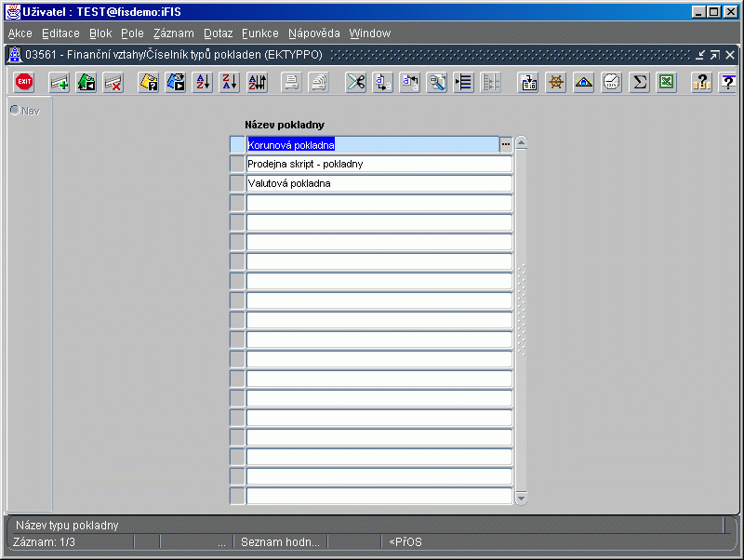Viewport: 744px width, 560px height.
Task: Open the Funkce menu
Action: (260, 33)
